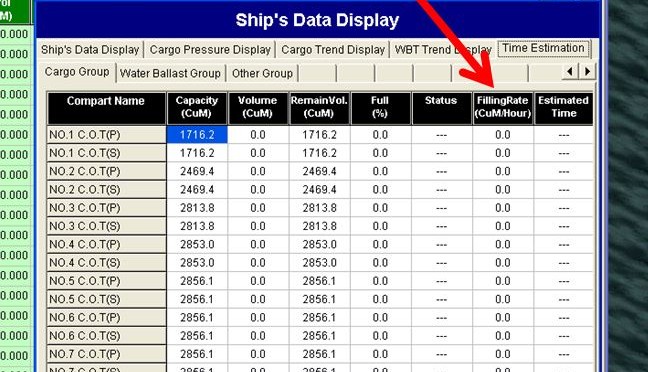Viewport: 648px width, 372px height.
Task: Switch to the Other Group tab
Action: point(262,73)
